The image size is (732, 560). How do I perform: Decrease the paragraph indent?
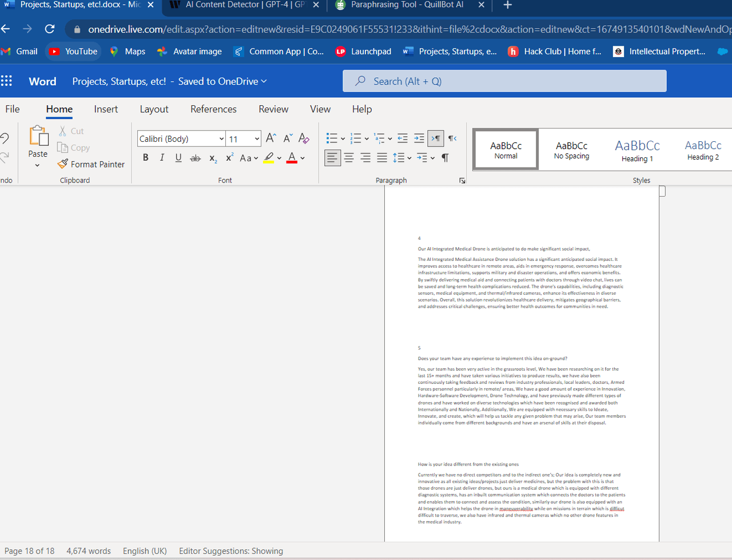[403, 138]
